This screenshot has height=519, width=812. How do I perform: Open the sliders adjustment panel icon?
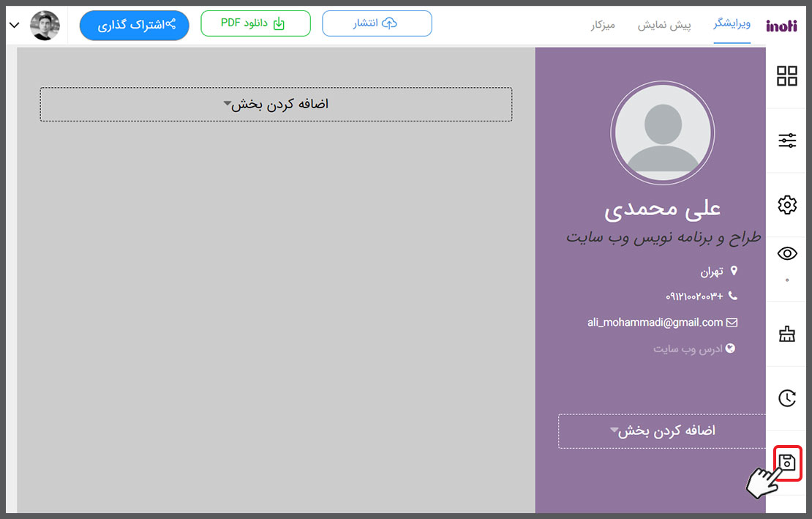click(787, 141)
